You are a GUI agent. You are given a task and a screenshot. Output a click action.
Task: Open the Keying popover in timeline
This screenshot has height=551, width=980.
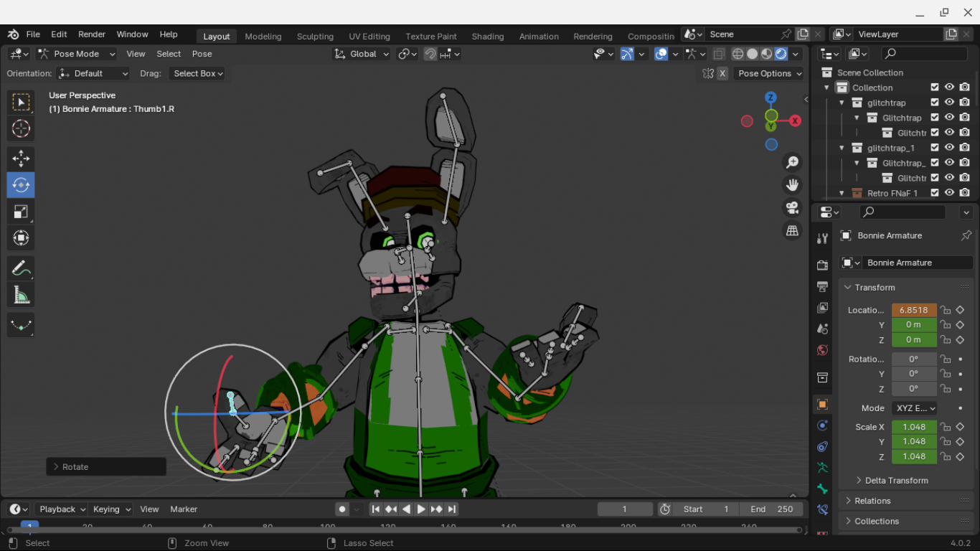pyautogui.click(x=112, y=509)
